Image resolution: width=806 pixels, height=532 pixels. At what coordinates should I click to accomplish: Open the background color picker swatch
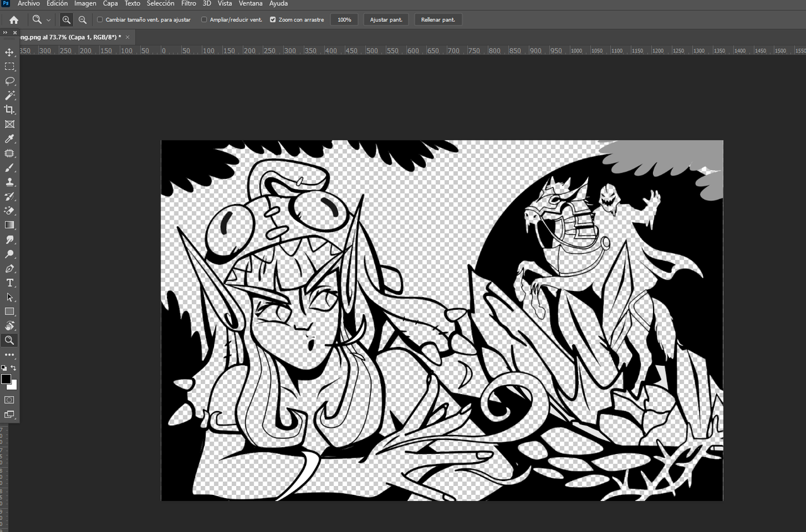14,385
